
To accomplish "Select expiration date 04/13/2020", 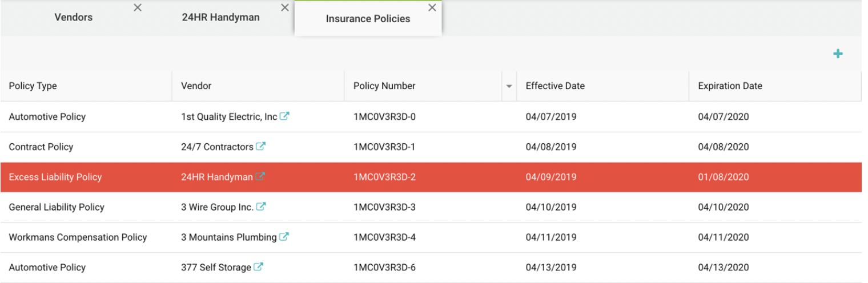I will [x=724, y=268].
